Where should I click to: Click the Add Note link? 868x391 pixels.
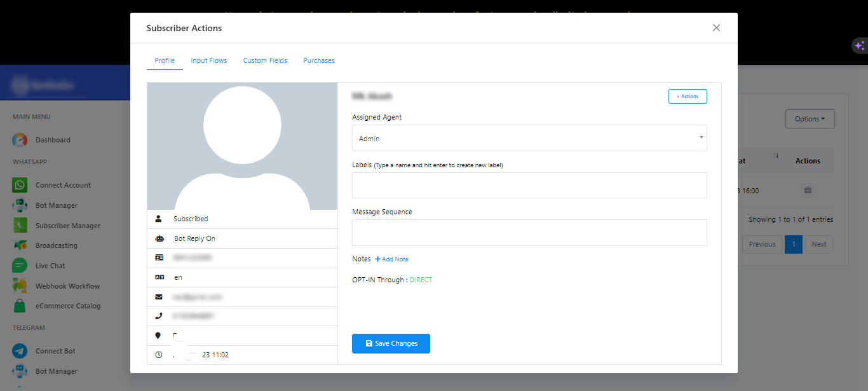coord(391,259)
